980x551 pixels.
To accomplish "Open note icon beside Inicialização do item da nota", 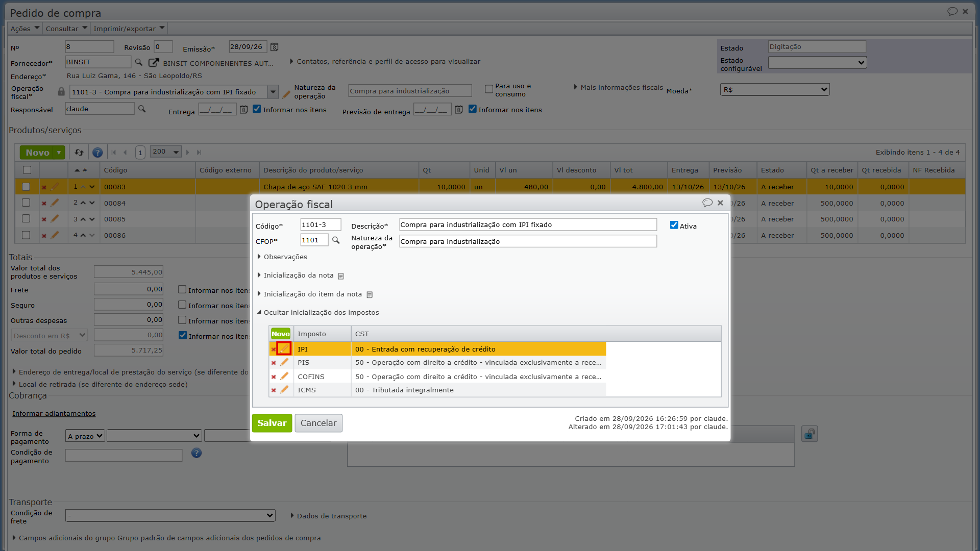I will (x=370, y=295).
